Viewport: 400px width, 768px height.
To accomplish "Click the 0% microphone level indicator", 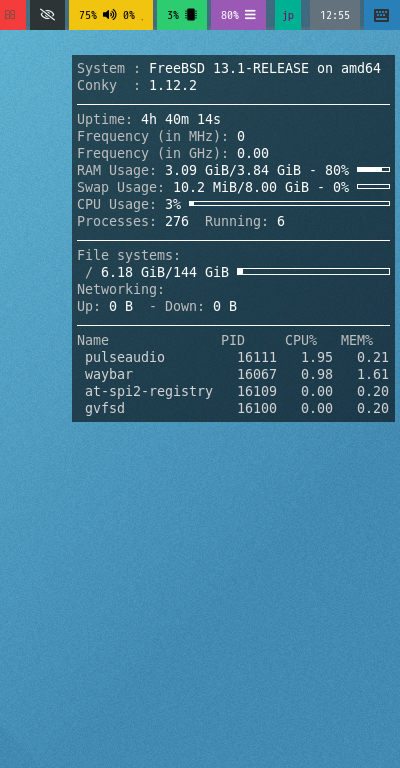I will tap(129, 15).
